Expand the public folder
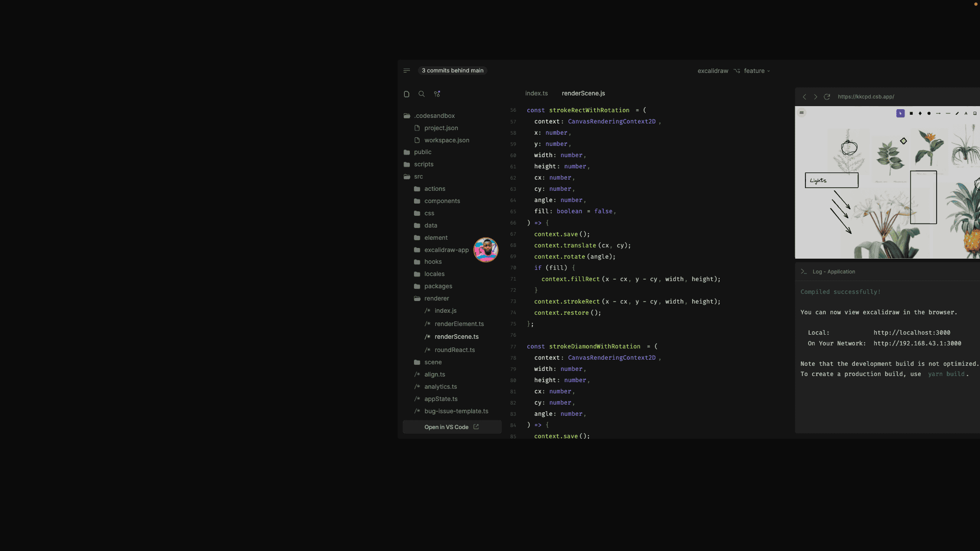 pos(418,152)
